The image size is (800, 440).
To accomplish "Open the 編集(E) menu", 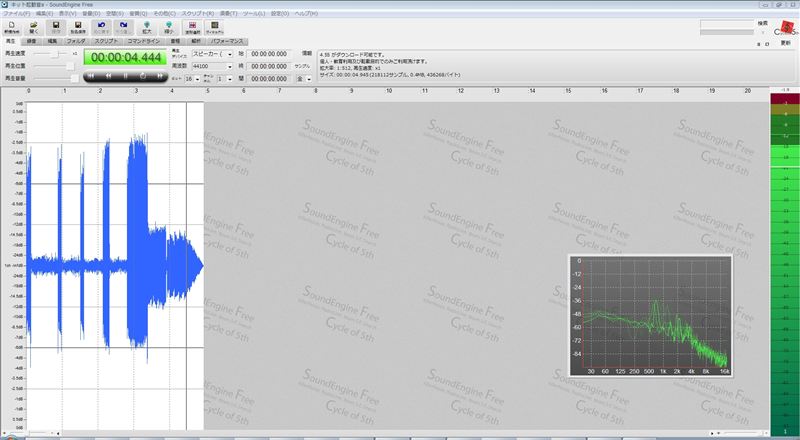I will tap(44, 14).
